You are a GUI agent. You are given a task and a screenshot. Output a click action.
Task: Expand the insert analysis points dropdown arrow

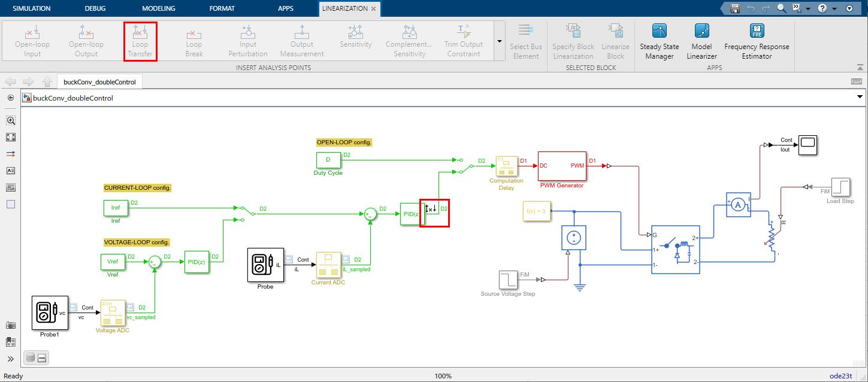coord(499,40)
